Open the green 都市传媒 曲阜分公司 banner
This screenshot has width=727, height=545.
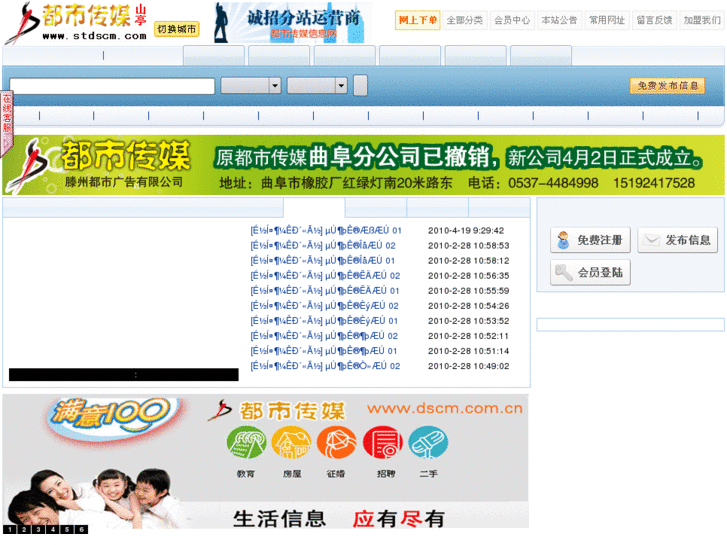tap(363, 165)
